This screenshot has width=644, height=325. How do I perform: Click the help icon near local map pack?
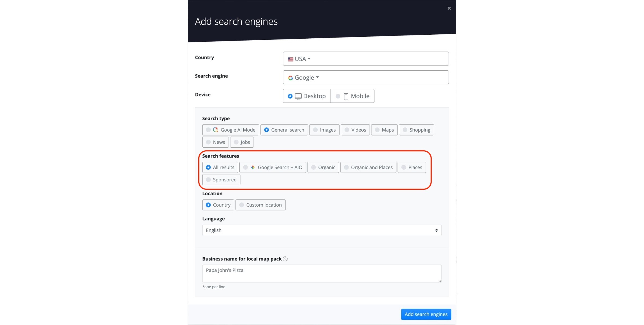click(285, 259)
